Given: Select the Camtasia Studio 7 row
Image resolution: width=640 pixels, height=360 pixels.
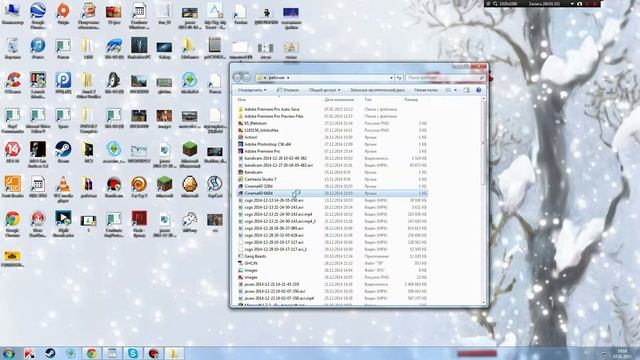Looking at the screenshot, I should [x=332, y=179].
